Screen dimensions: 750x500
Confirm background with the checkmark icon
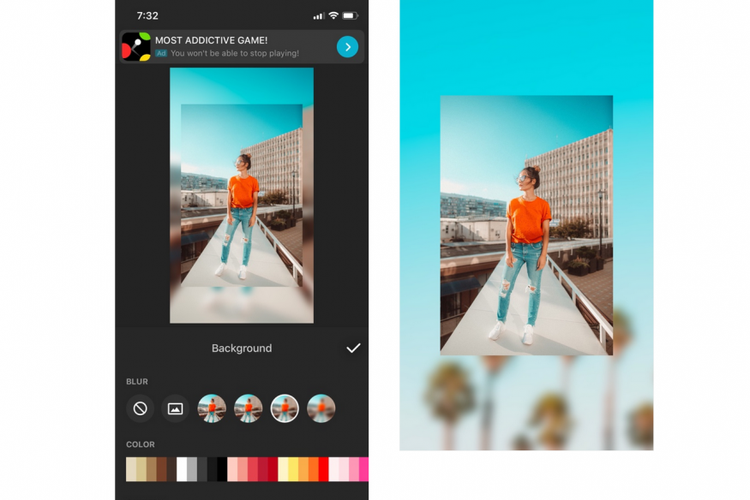point(353,348)
